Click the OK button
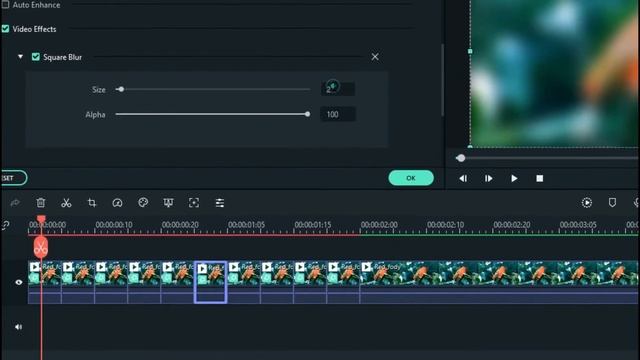 [x=411, y=178]
